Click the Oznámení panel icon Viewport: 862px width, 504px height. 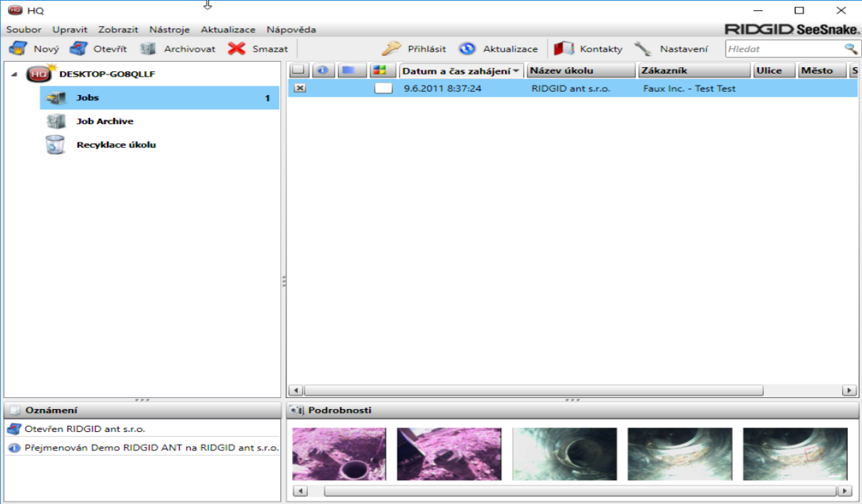[15, 410]
